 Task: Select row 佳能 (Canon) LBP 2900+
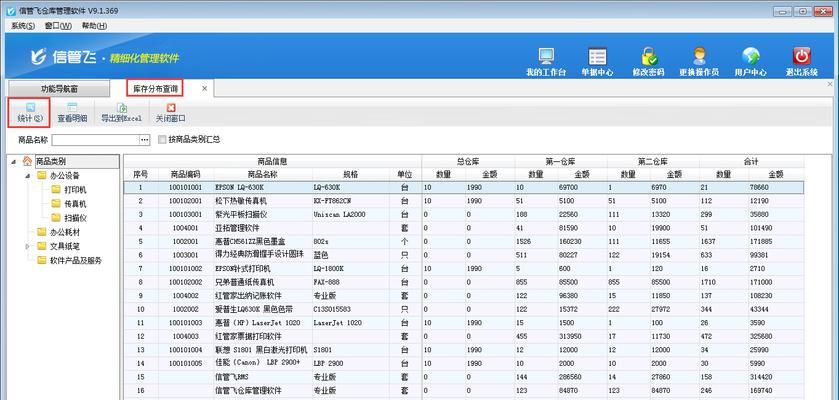pos(463,364)
